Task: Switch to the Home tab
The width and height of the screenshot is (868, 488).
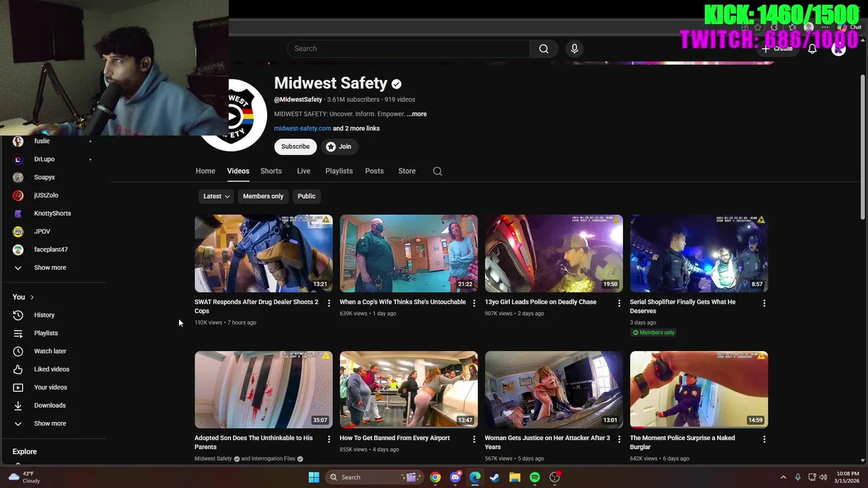Action: pyautogui.click(x=205, y=171)
